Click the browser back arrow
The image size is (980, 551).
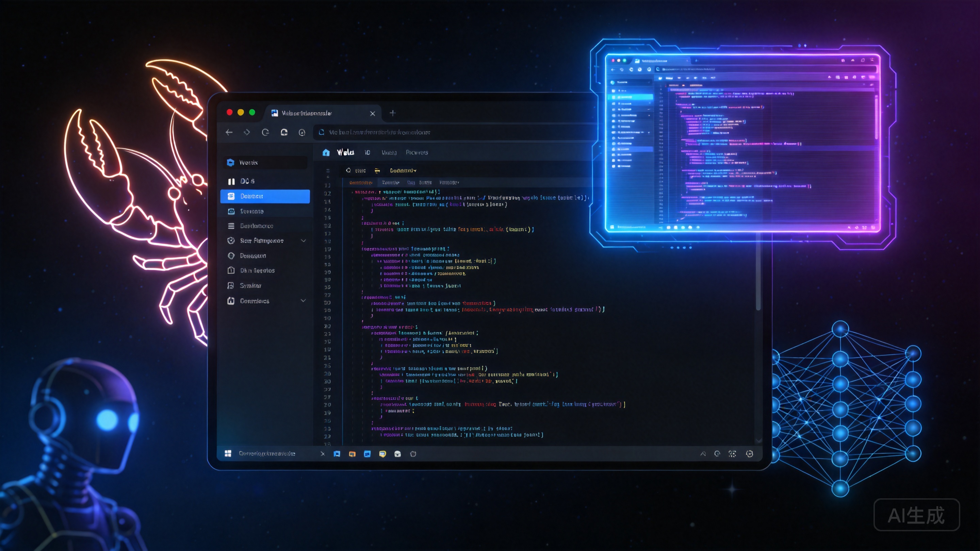(x=229, y=132)
